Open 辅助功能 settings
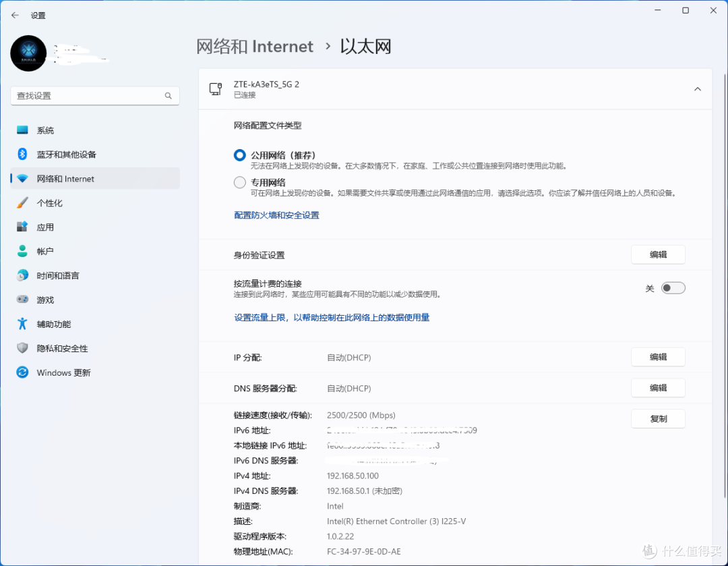 click(x=95, y=324)
